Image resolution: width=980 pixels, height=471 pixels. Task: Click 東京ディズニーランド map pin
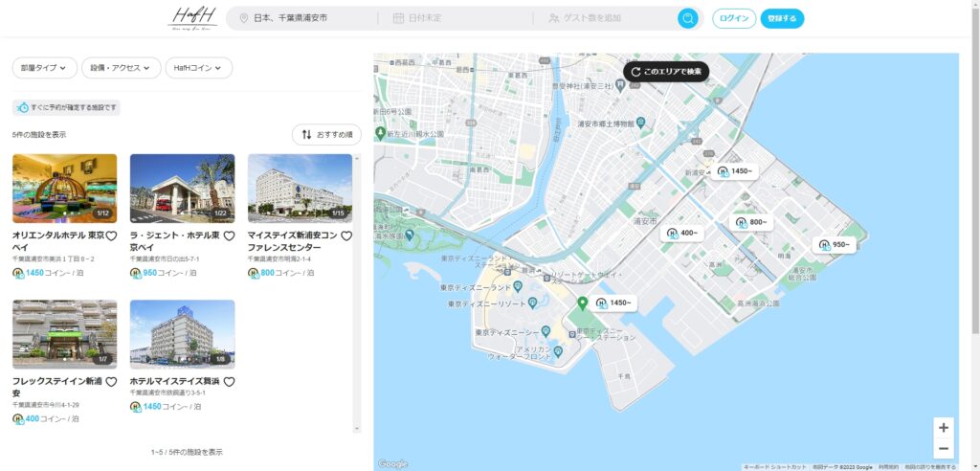[x=518, y=287]
